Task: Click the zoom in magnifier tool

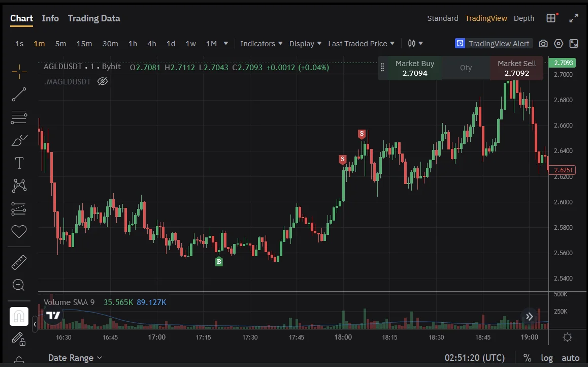Action: 19,285
